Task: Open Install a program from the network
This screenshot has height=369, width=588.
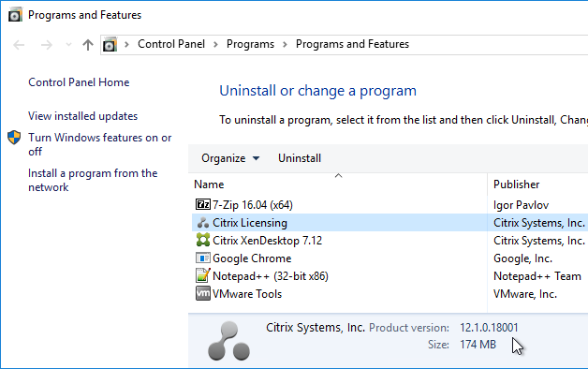Action: coord(93,180)
